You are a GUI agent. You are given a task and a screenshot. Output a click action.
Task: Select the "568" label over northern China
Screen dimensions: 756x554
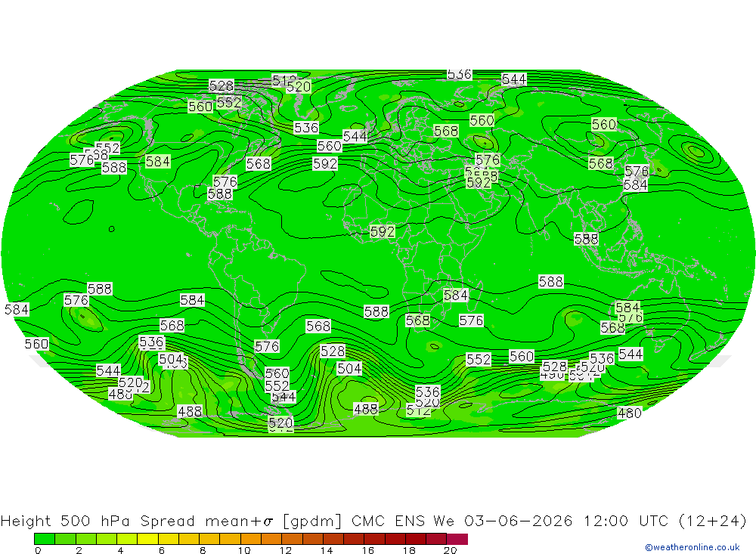click(601, 164)
